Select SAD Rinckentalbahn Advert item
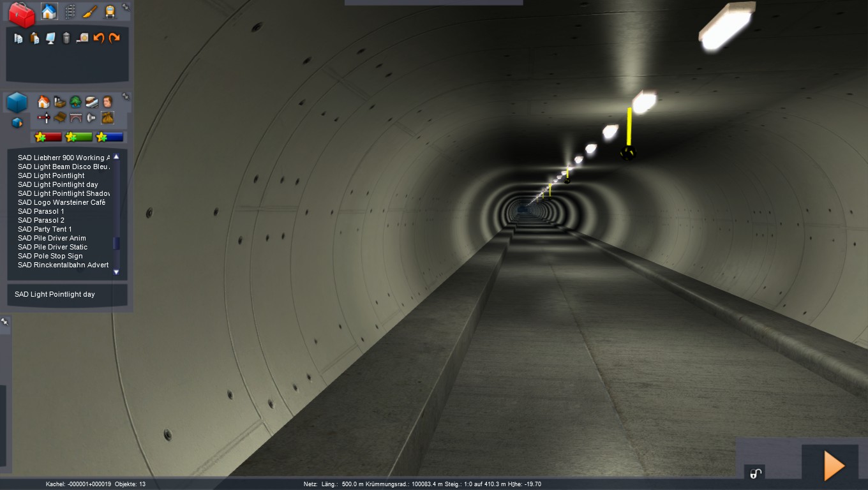 [x=63, y=265]
